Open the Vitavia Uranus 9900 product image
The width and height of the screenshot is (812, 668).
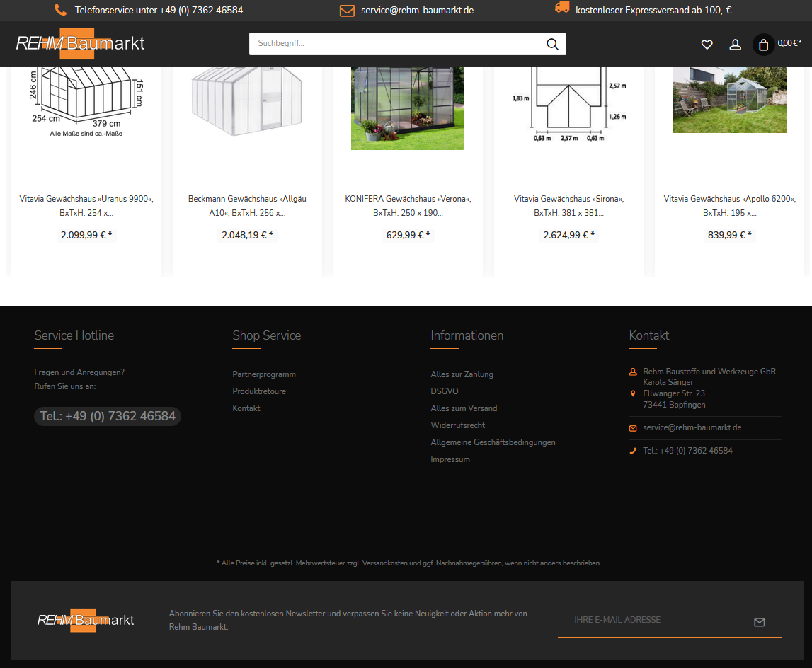86,103
